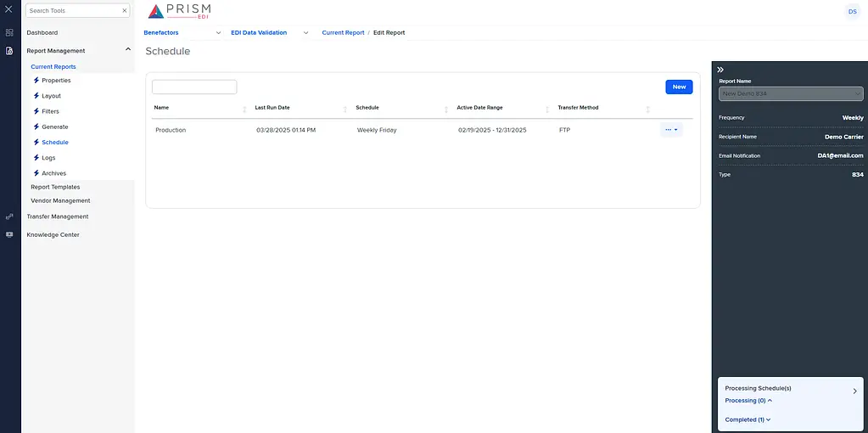This screenshot has height=433, width=868.
Task: Select the Production schedule name
Action: 171,130
